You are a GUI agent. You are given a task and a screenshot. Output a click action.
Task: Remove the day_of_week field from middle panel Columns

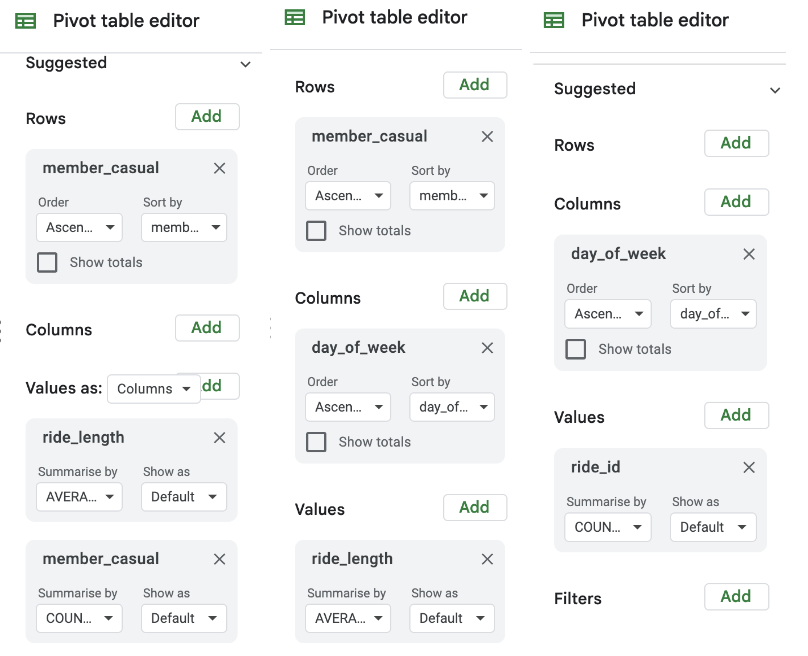pos(487,348)
